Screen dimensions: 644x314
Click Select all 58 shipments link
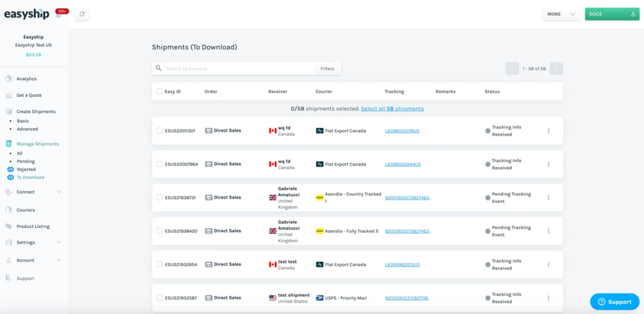(392, 109)
